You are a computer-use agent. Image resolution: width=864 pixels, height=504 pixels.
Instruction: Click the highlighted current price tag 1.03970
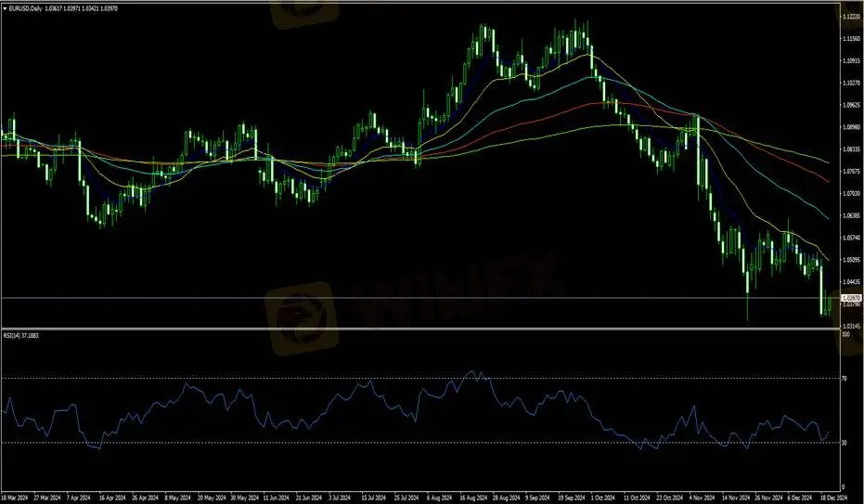pyautogui.click(x=850, y=298)
